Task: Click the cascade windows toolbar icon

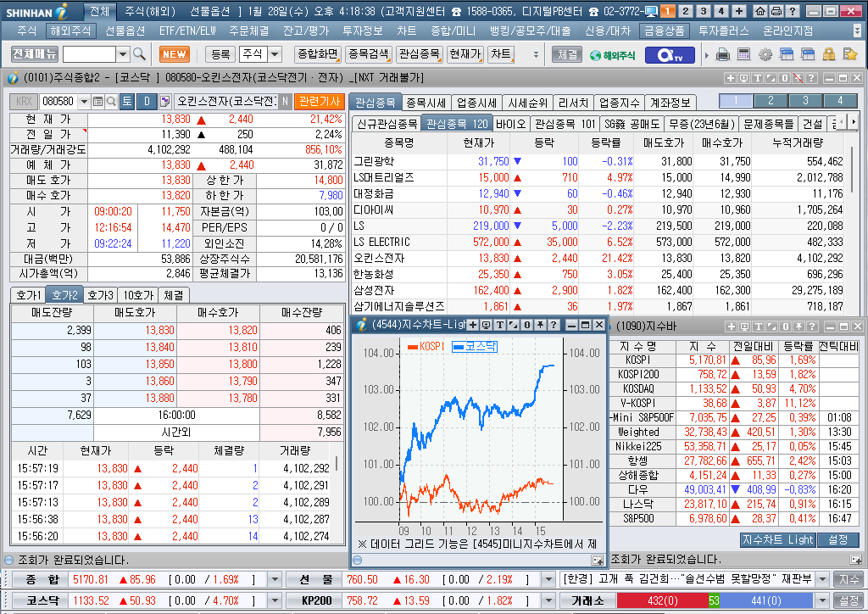Action: point(787,54)
